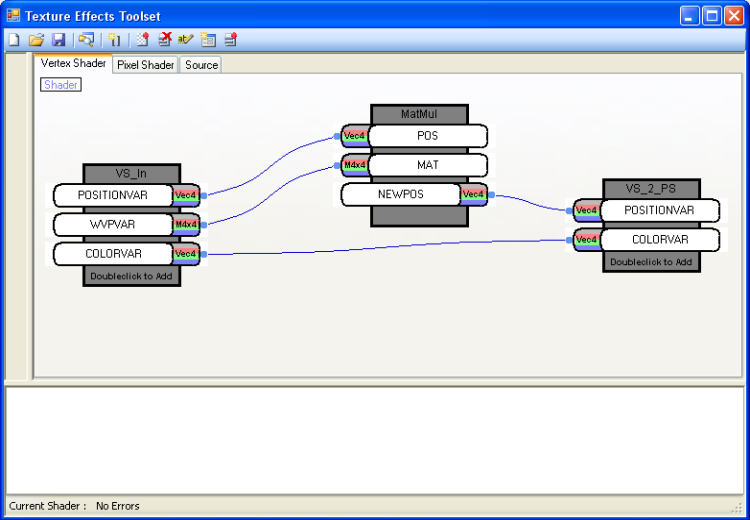Select the Vertex Shader tab
Viewport: 750px width, 520px height.
[x=73, y=63]
